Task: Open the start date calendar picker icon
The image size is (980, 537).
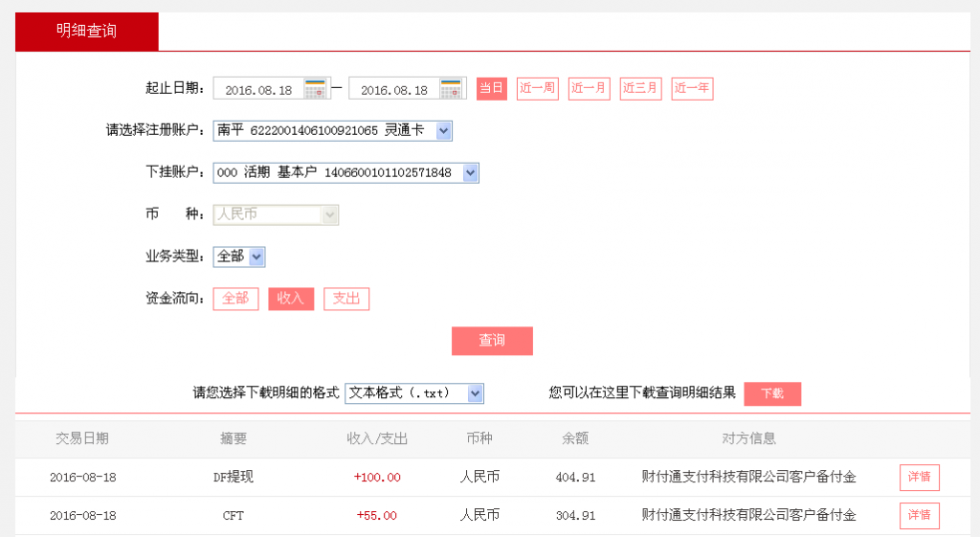Action: [316, 89]
